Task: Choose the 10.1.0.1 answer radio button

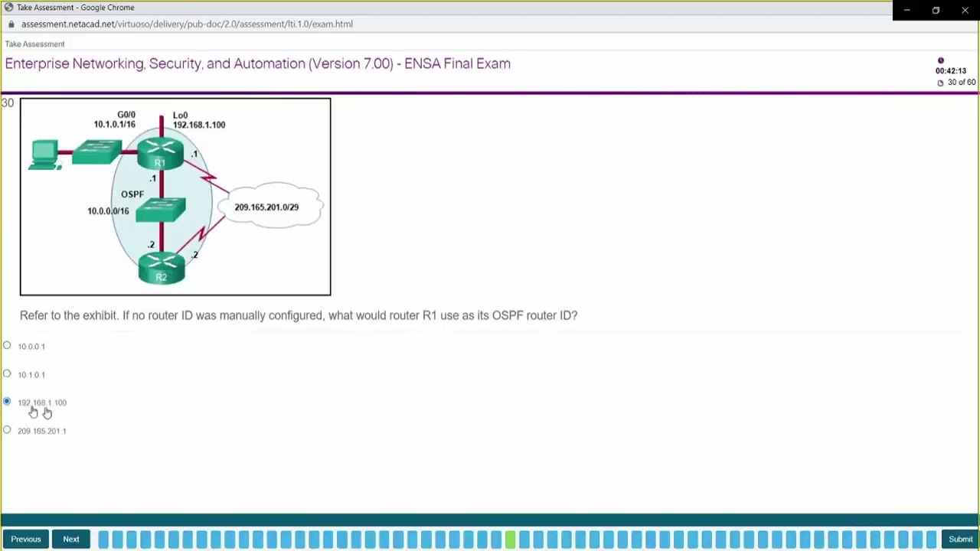Action: coord(7,373)
